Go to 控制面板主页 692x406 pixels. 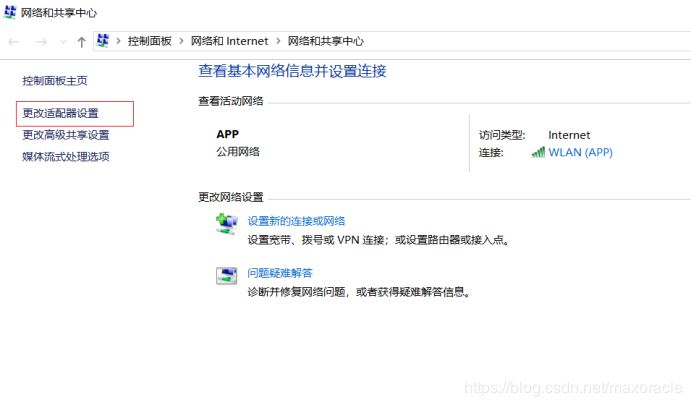coord(61,80)
